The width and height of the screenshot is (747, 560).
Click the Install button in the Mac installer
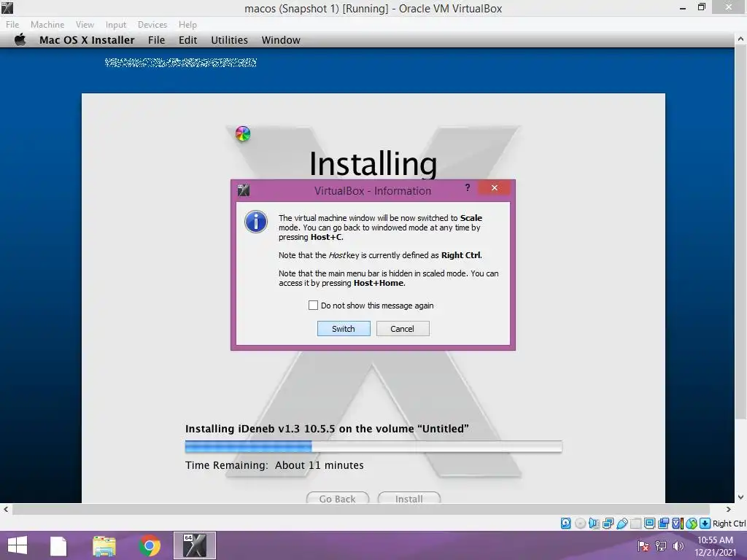409,498
